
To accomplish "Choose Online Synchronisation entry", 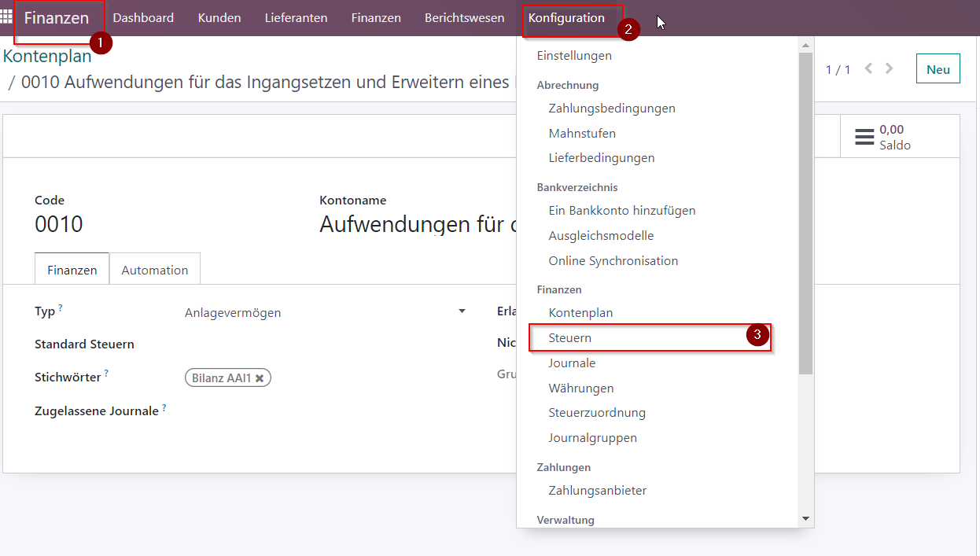I will [x=613, y=261].
